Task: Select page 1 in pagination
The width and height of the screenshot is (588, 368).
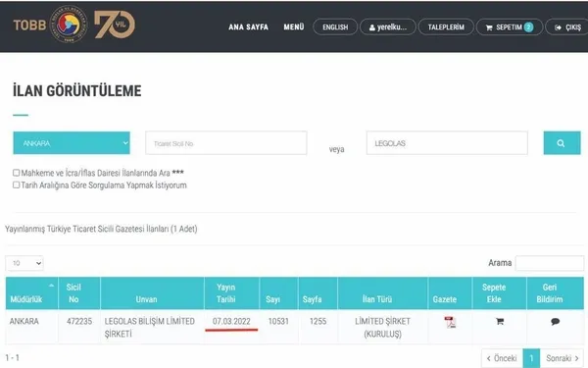Action: click(531, 358)
